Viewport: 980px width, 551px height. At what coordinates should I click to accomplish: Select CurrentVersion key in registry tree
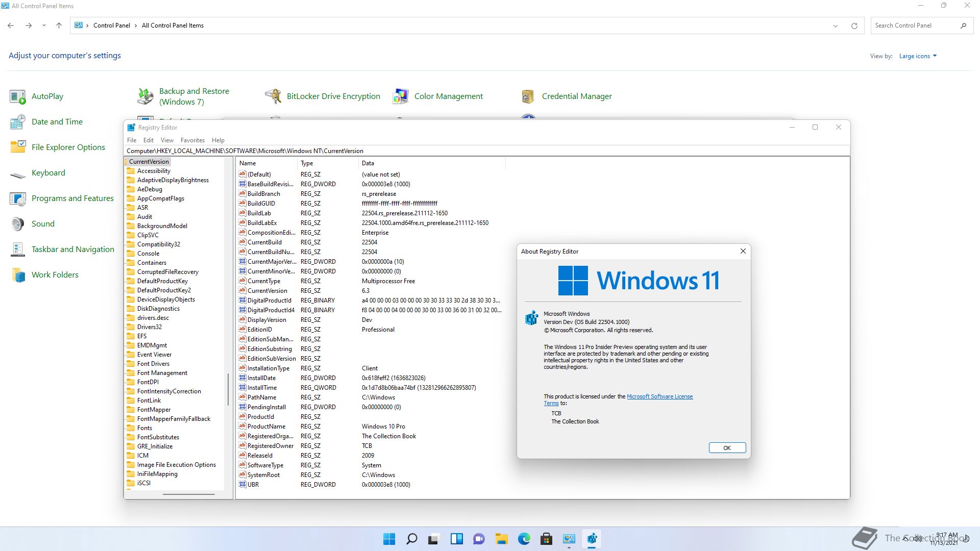click(x=149, y=162)
